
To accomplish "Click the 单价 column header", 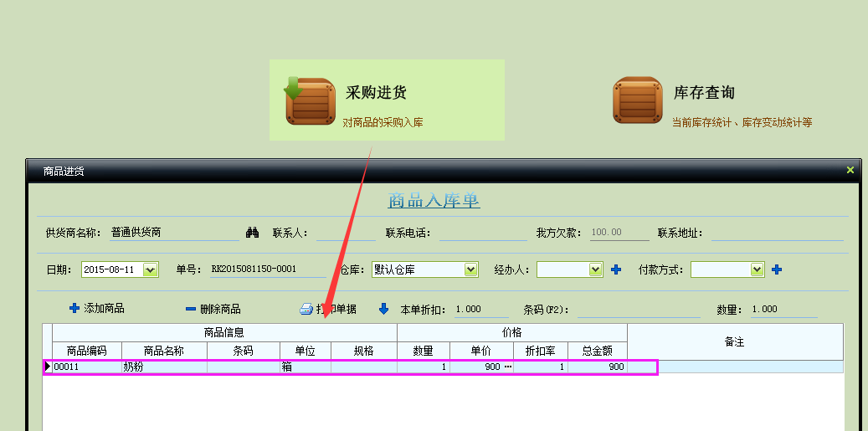I will click(x=481, y=351).
